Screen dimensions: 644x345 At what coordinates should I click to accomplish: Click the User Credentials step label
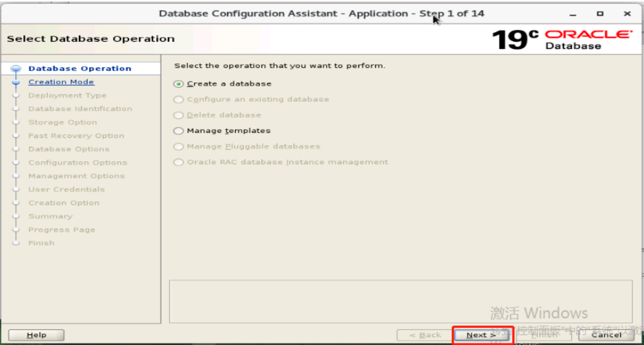[66, 189]
